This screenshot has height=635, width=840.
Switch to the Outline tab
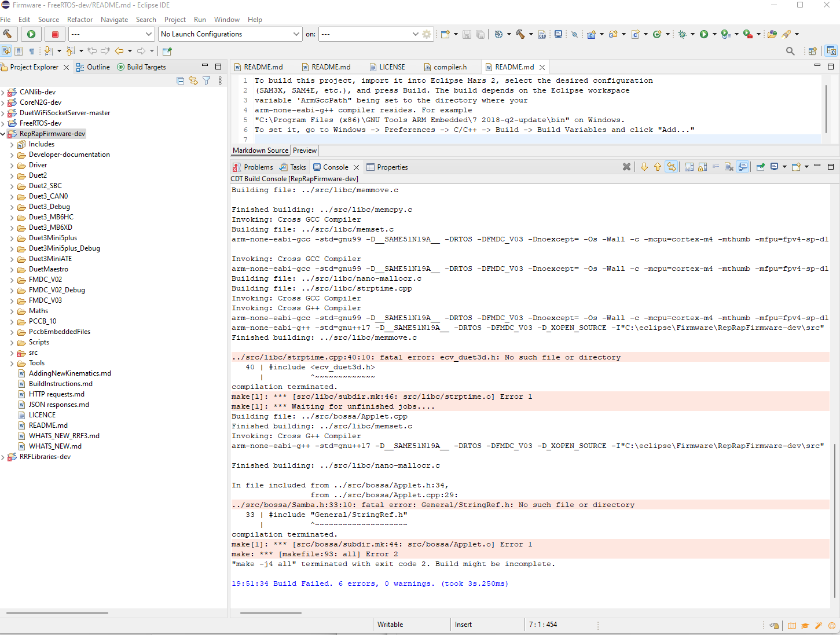(93, 67)
